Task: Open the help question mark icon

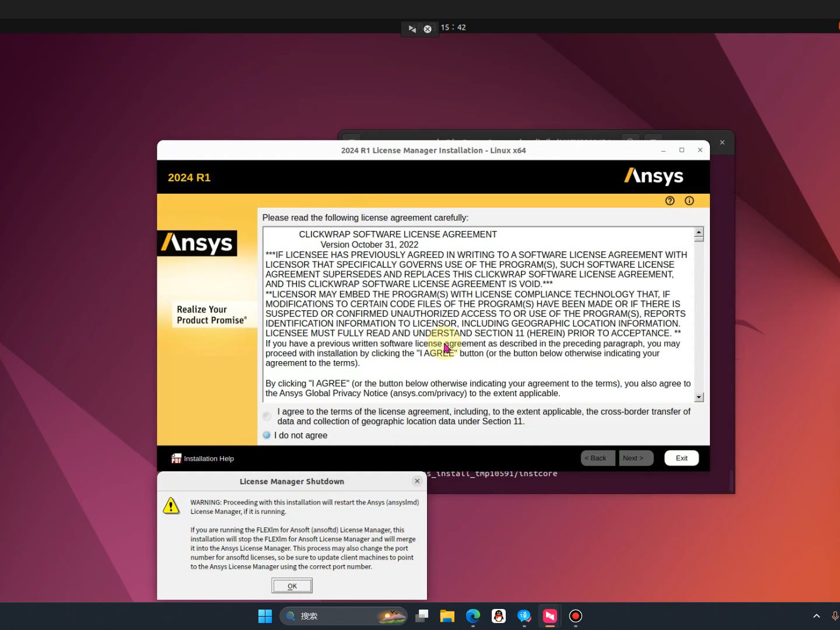Action: (670, 201)
